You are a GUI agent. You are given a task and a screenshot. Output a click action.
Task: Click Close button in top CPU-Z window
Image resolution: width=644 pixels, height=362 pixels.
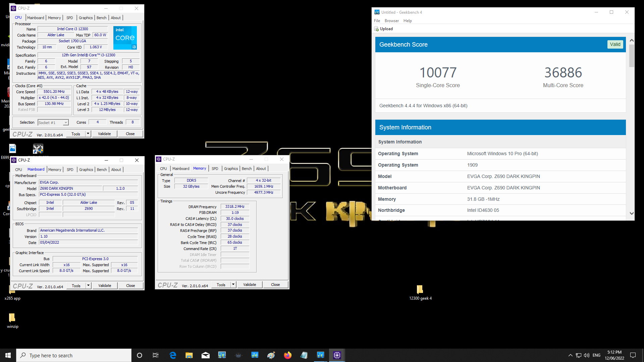coord(130,134)
